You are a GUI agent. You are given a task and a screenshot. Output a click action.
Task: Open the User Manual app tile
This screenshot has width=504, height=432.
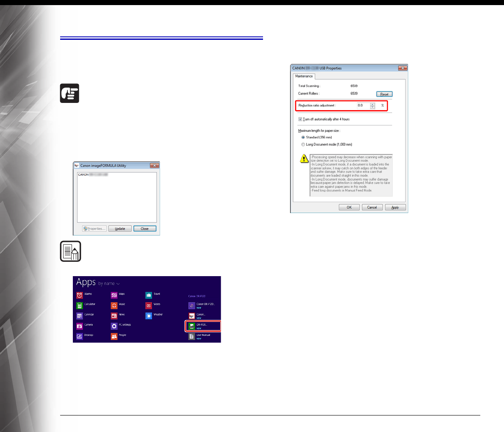pos(192,337)
